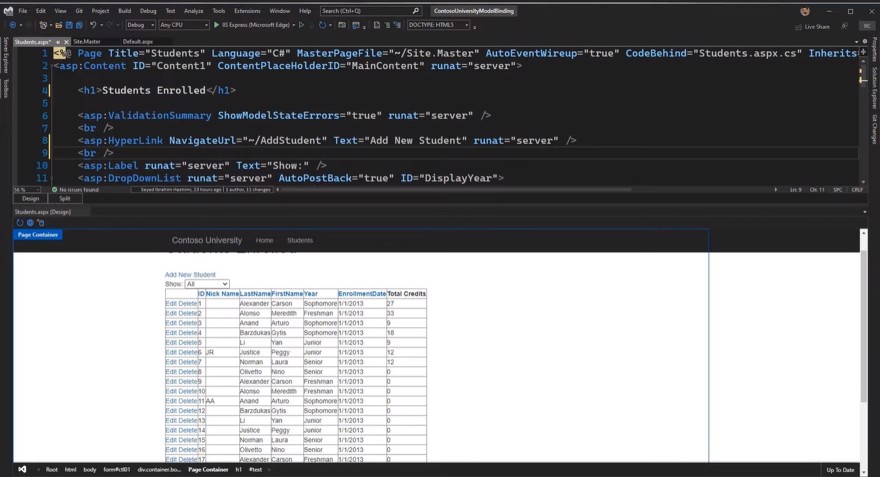Open the Build menu
Screen dimensions: 880x477
(125, 11)
